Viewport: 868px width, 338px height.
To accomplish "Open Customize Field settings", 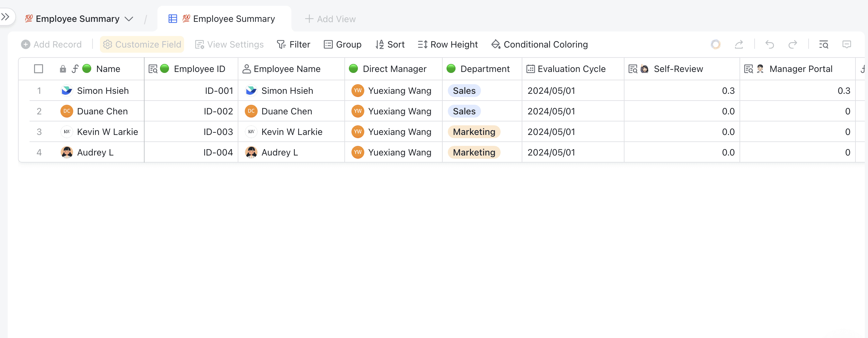I will (142, 44).
